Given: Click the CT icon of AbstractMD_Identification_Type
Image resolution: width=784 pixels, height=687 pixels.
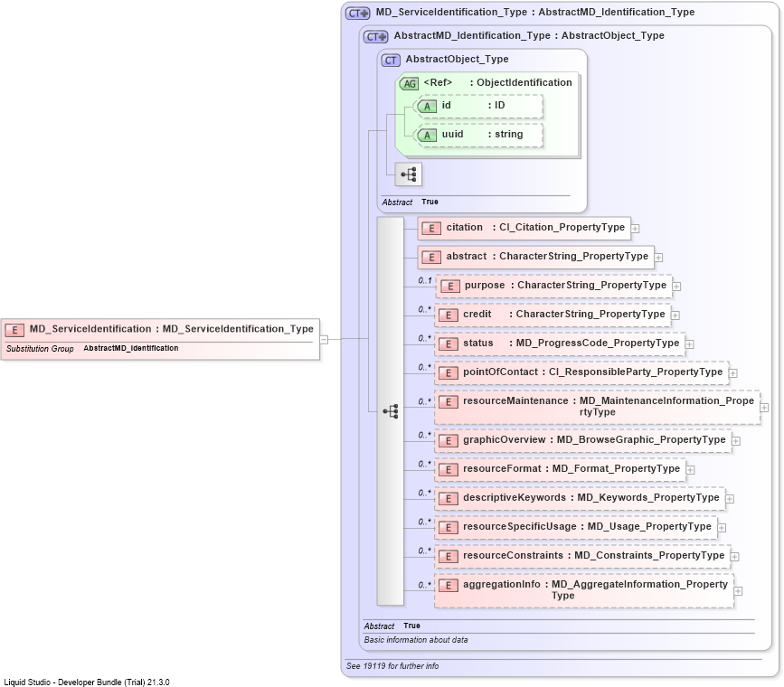Looking at the screenshot, I should pyautogui.click(x=375, y=37).
